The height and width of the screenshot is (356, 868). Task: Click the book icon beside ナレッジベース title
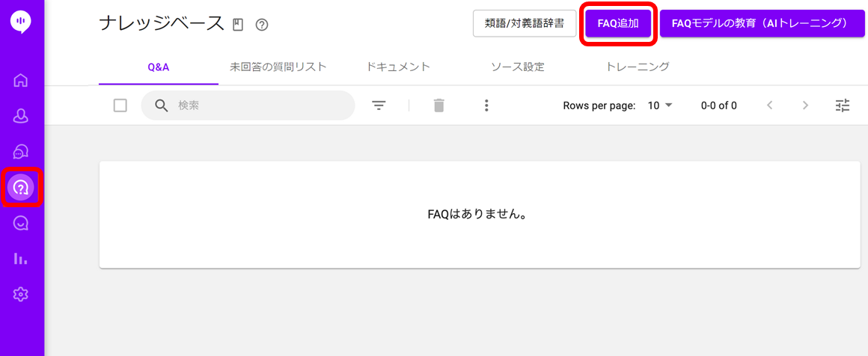tap(238, 25)
